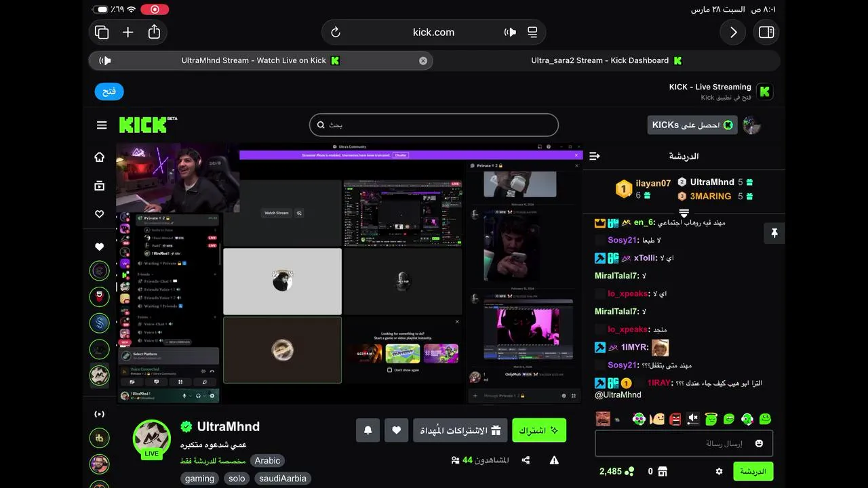
Task: Click the address bar showing kick.com
Action: pyautogui.click(x=433, y=32)
